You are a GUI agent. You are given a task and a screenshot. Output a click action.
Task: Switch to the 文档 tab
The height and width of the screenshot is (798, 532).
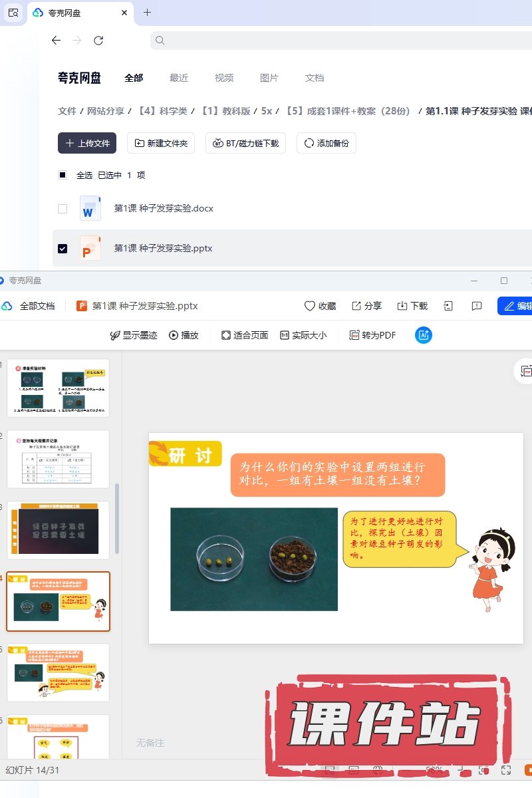coord(315,78)
